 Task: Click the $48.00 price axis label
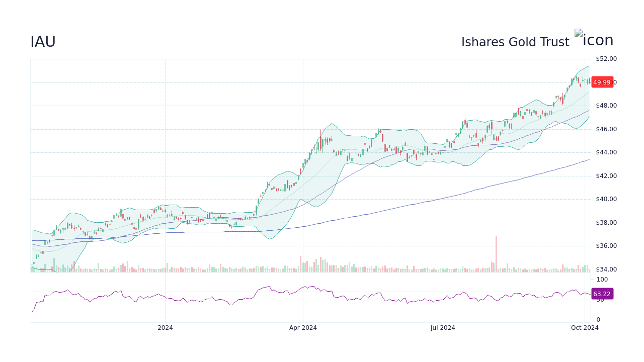pos(606,106)
